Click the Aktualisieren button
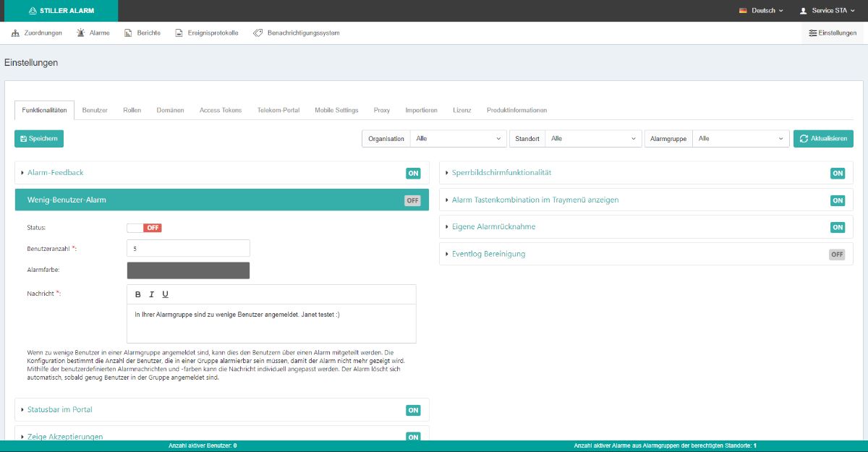The height and width of the screenshot is (452, 868). point(823,139)
